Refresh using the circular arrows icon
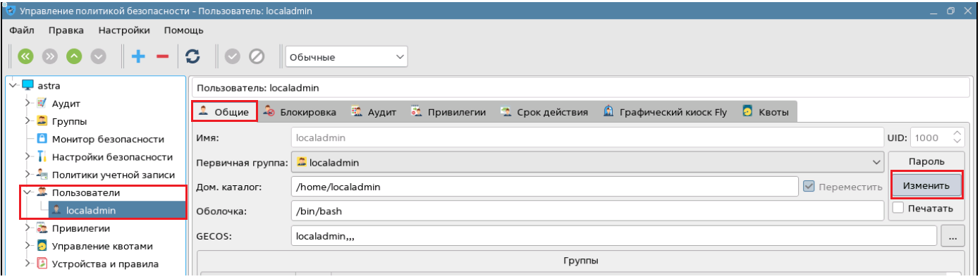 pos(192,57)
